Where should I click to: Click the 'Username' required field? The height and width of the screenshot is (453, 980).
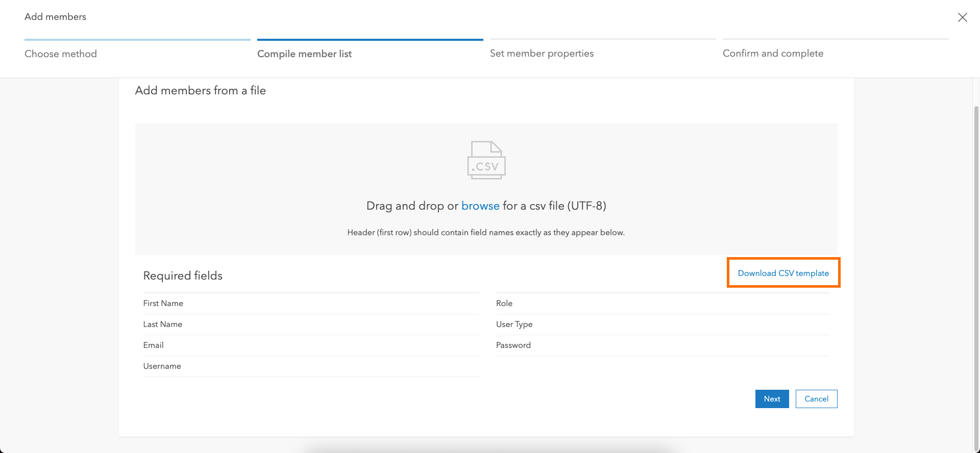311,366
